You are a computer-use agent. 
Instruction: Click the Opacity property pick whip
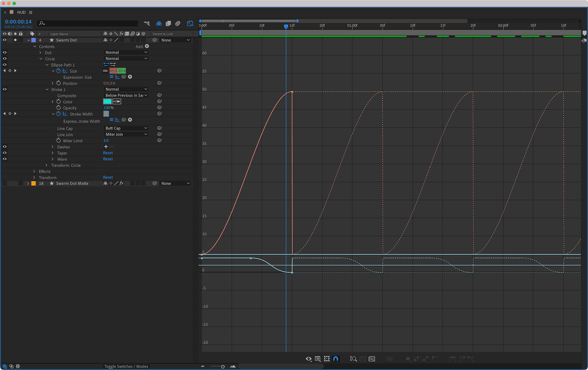159,108
